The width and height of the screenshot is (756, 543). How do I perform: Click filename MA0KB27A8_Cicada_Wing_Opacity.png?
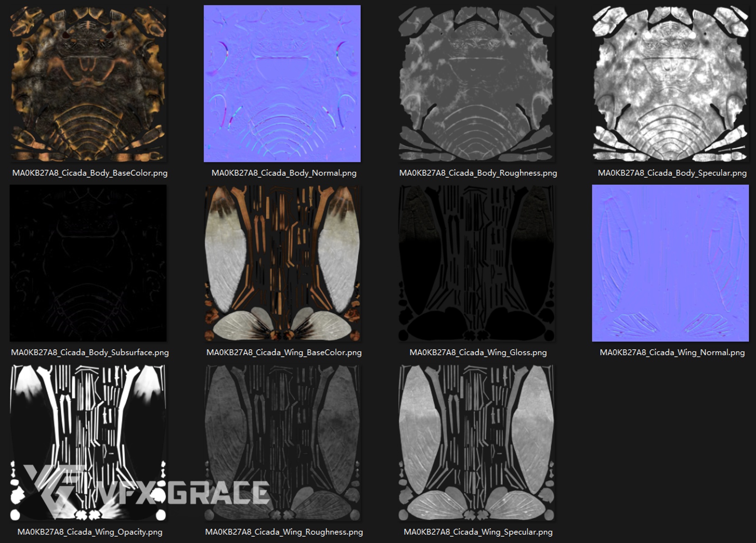tap(90, 532)
